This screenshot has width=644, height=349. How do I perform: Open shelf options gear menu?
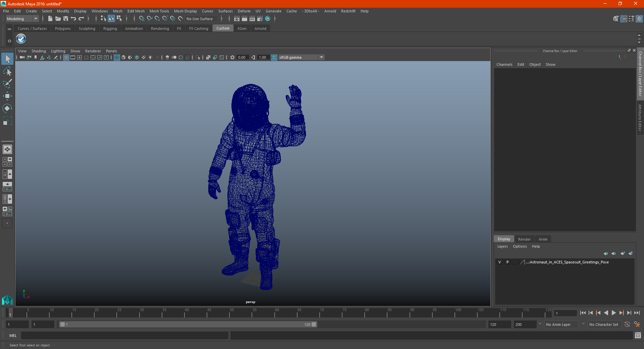9,41
